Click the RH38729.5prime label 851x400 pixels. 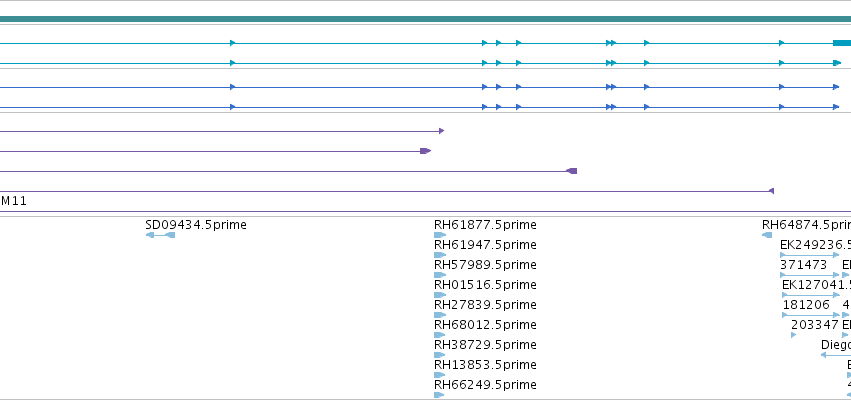(x=485, y=345)
